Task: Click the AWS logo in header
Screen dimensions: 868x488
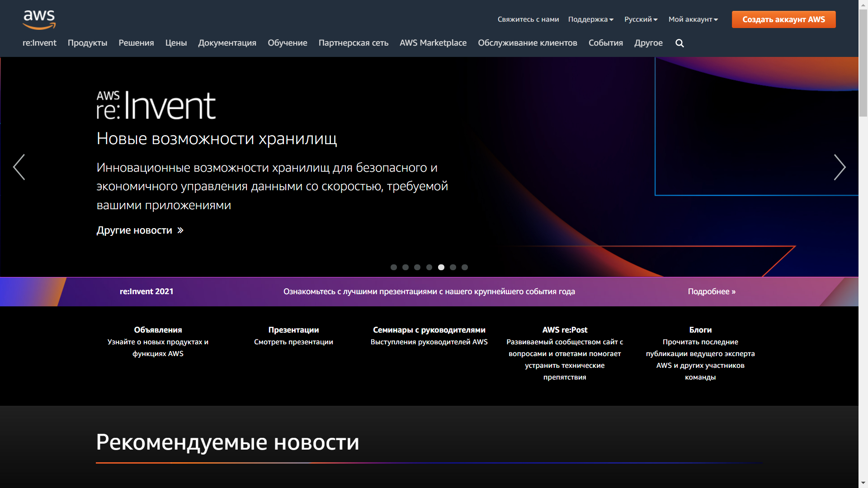Action: (x=39, y=20)
